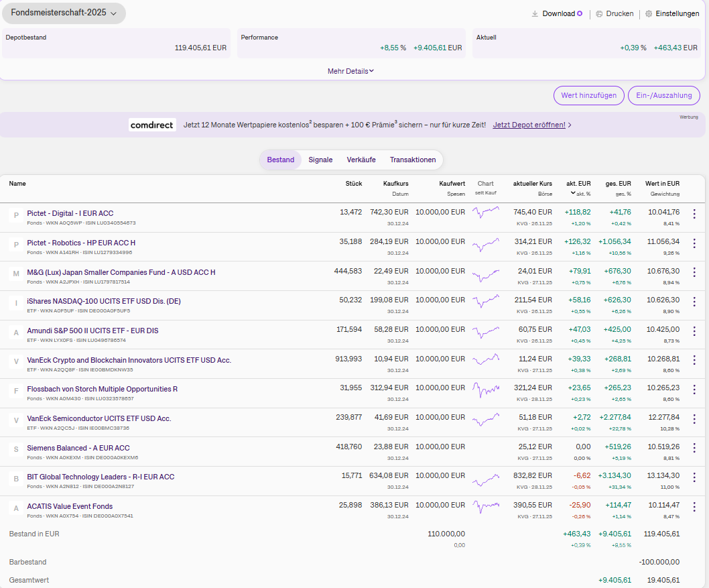Open three-dot menu for VanEck Semiconductor row
The width and height of the screenshot is (709, 588).
[694, 419]
